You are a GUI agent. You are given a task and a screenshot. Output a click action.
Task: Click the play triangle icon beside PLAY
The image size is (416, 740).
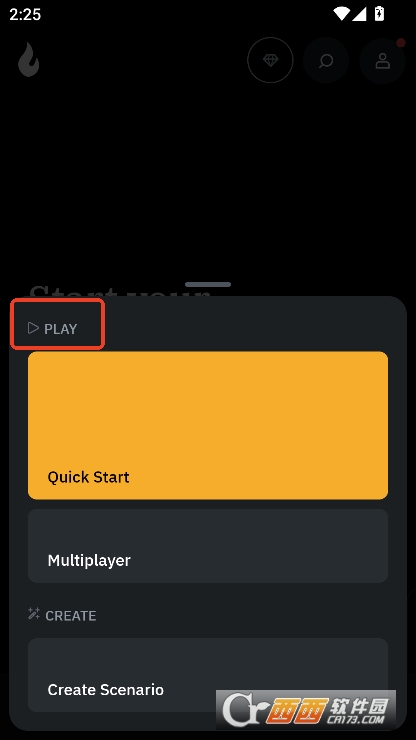point(33,328)
